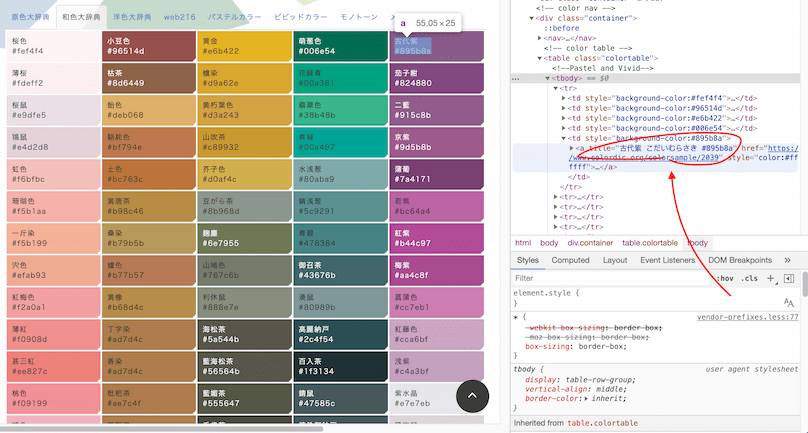This screenshot has width=808, height=433.
Task: Open the 洋色大辞典 page tab
Action: click(x=132, y=17)
